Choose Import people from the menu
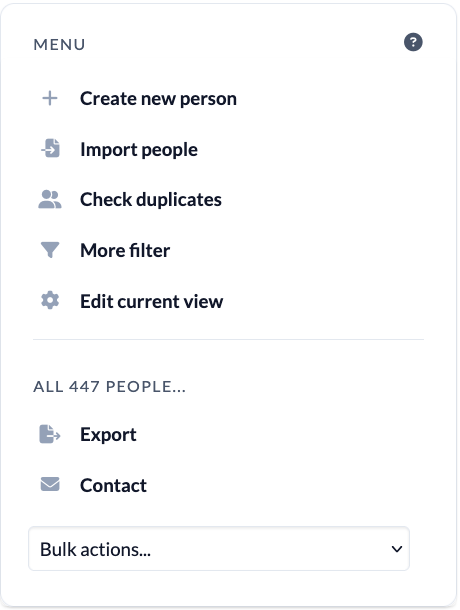The height and width of the screenshot is (610, 460). pos(139,150)
